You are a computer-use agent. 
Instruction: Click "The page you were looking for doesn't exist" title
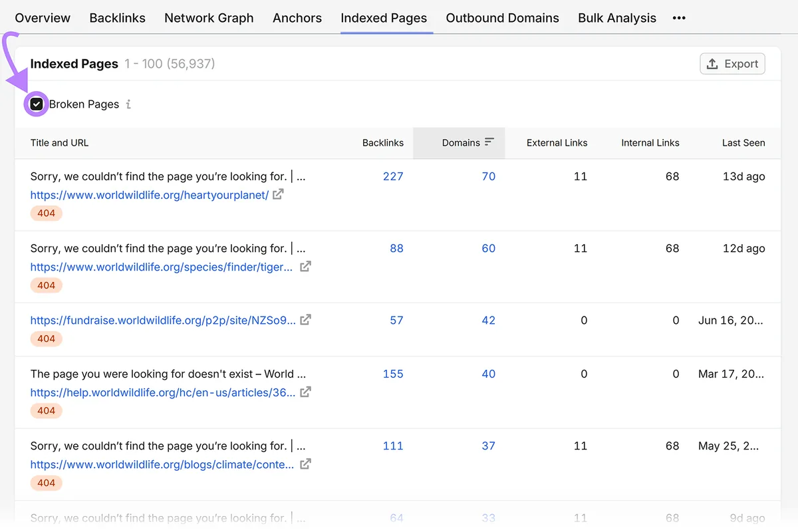click(x=168, y=374)
